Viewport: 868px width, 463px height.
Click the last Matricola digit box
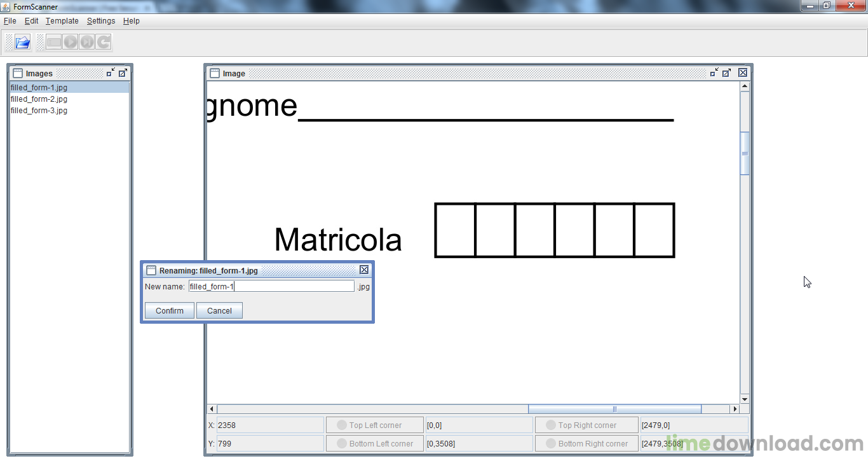click(654, 230)
